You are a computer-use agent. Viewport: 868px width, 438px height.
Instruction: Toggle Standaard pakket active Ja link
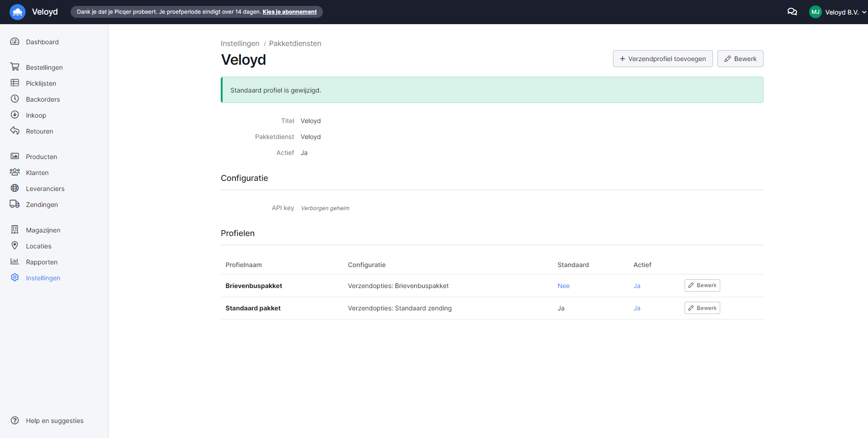tap(637, 308)
